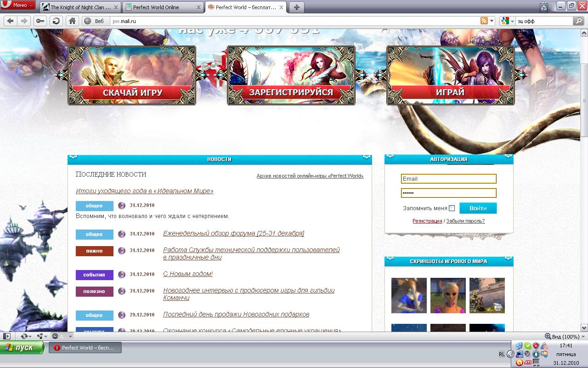
Task: Click the RSS feed icon in address bar
Action: (484, 21)
